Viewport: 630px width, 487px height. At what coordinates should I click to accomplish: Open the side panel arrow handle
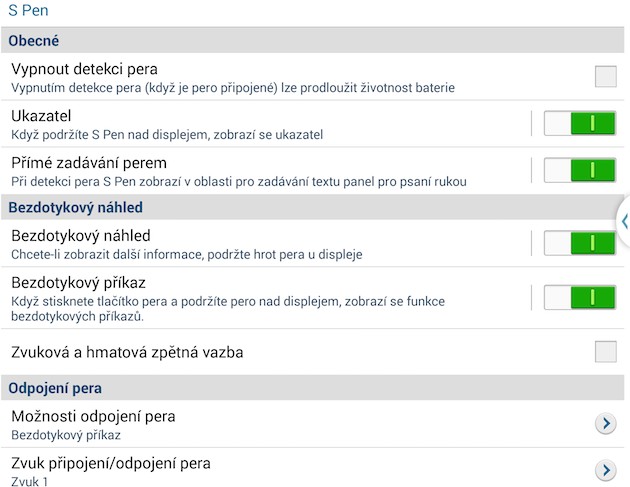(x=624, y=221)
